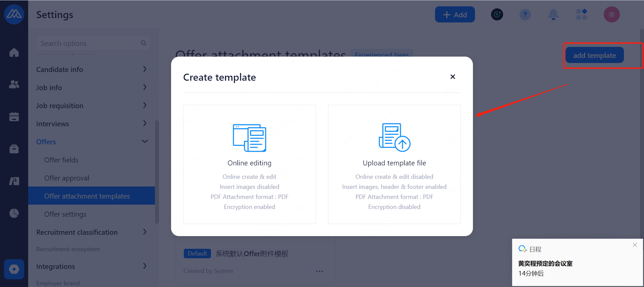This screenshot has width=644, height=287.
Task: Click the search magnifier icon
Action: click(x=144, y=43)
